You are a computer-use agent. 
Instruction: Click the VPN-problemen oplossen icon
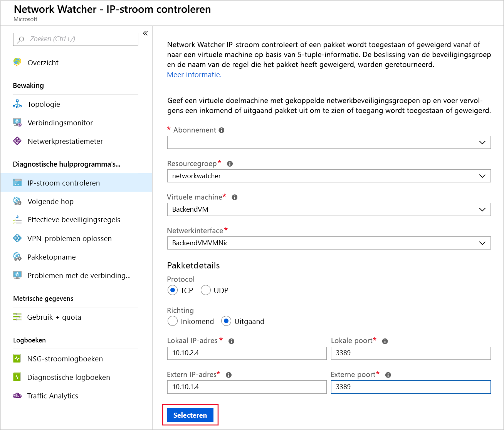[x=17, y=238]
